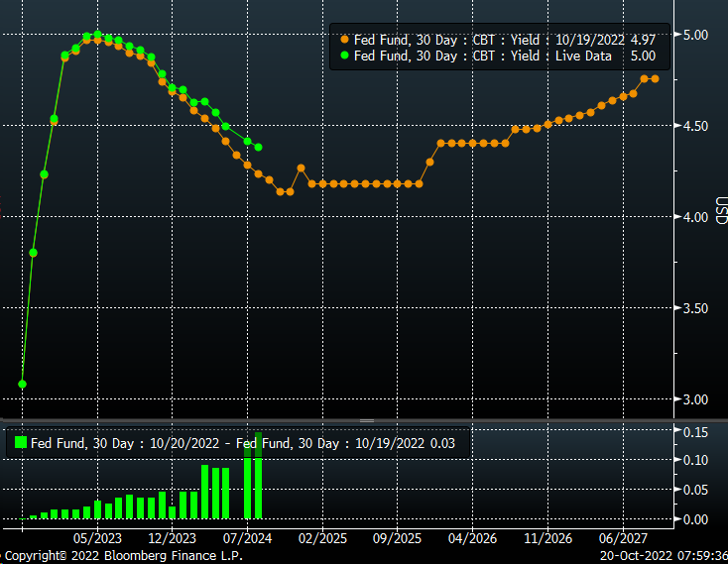728x564 pixels.
Task: Click the panel divider grip handle
Action: point(367,420)
